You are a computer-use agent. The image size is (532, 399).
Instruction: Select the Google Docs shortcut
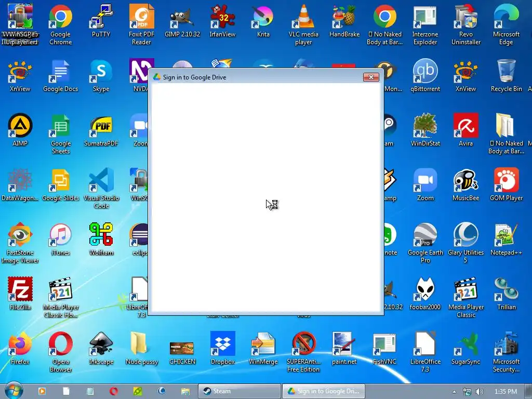(60, 75)
